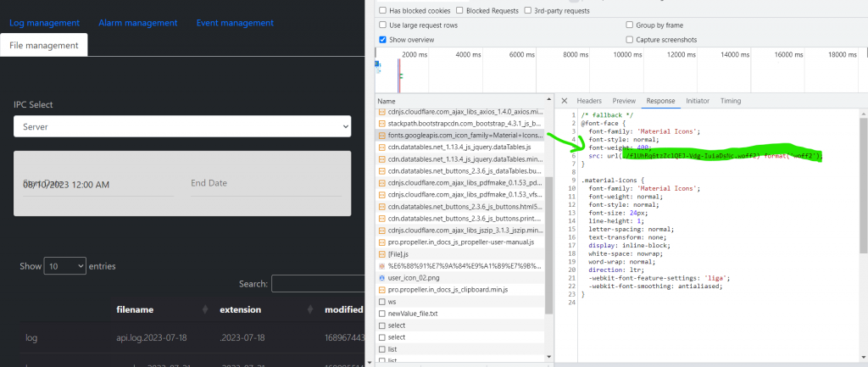Switch to Log management tab
The height and width of the screenshot is (367, 868).
pos(44,23)
